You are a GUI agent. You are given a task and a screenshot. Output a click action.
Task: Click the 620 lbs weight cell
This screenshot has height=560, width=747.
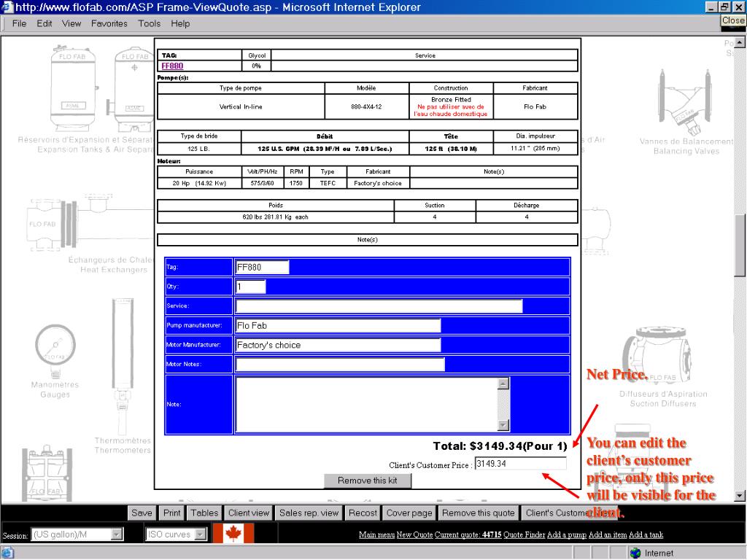(x=275, y=217)
